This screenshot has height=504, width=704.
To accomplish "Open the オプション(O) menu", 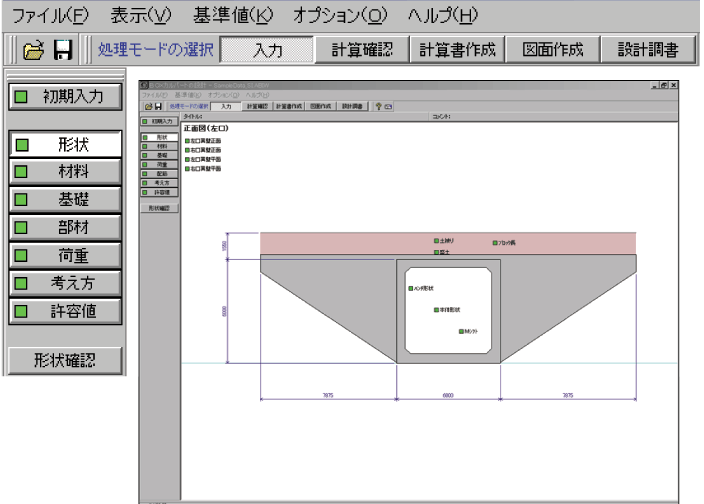I will tap(343, 16).
